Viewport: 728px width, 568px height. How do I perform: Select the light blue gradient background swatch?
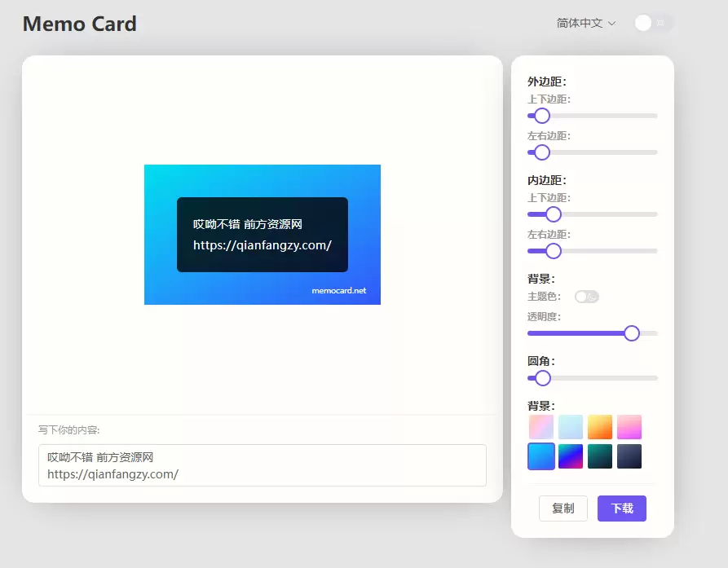click(x=571, y=427)
